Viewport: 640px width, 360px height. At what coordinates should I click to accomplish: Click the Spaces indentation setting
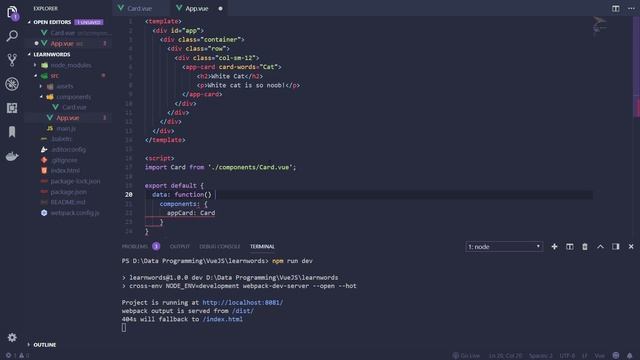tap(540, 356)
